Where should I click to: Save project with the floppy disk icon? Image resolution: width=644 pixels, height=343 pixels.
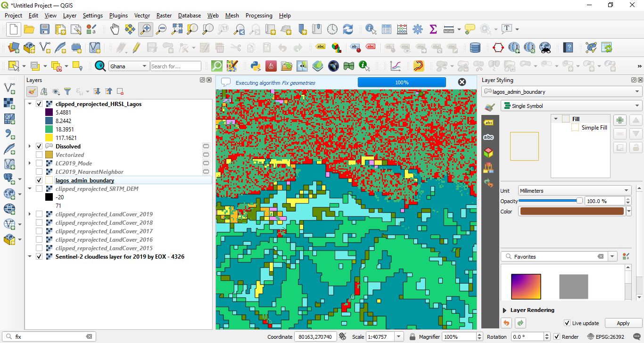point(44,29)
